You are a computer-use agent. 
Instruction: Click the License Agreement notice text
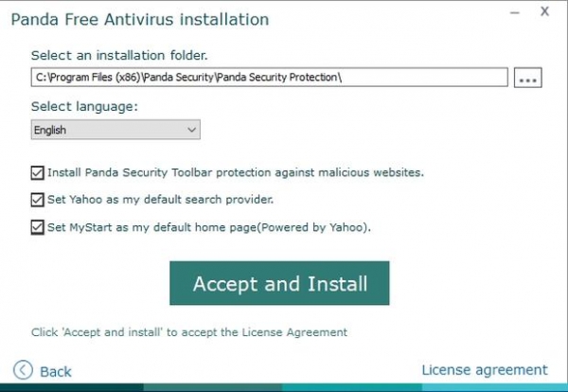pos(189,332)
